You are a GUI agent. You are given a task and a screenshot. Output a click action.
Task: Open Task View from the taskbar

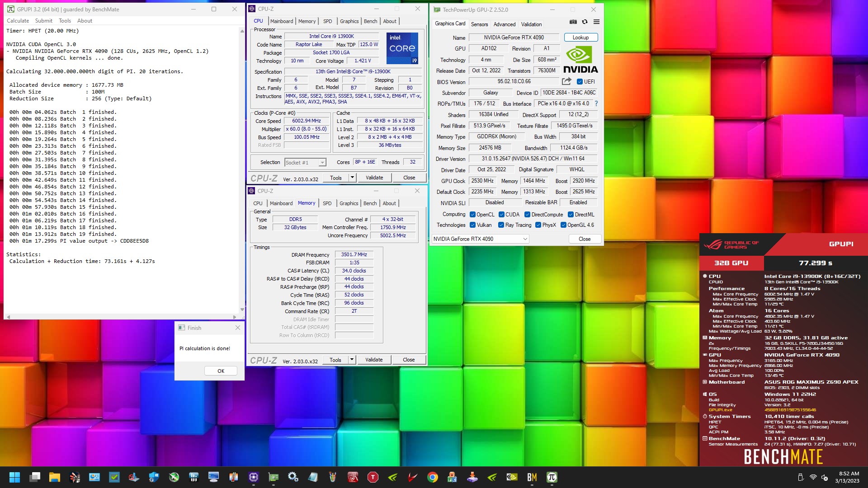click(x=35, y=477)
